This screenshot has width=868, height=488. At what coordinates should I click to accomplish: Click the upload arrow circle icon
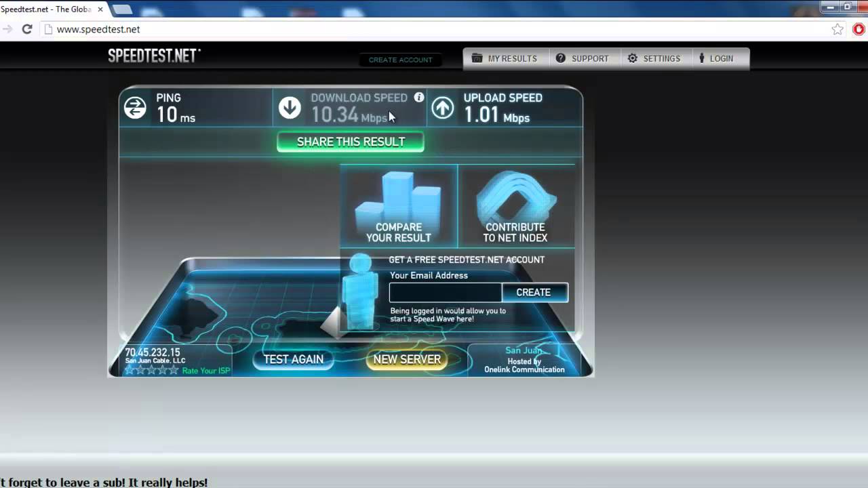tap(443, 108)
